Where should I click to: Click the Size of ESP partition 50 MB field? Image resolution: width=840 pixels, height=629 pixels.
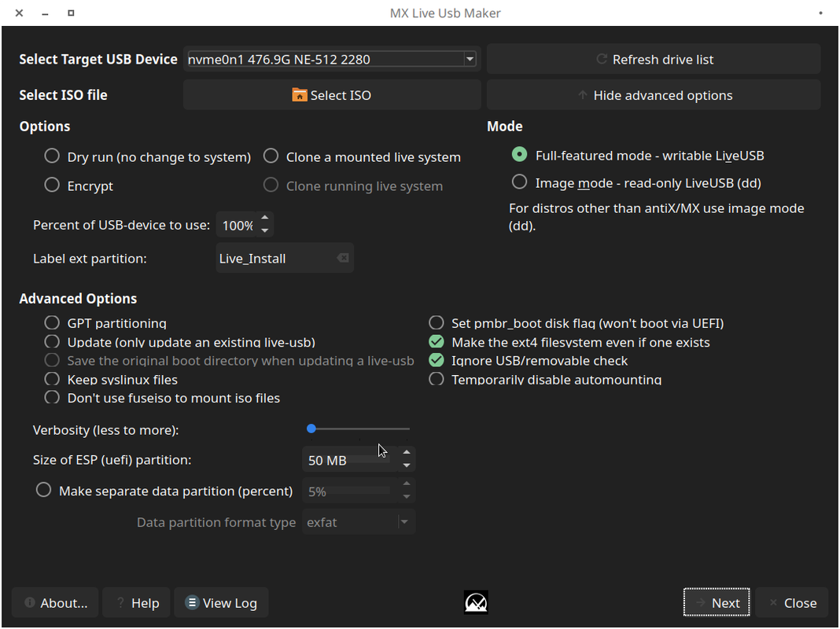pyautogui.click(x=351, y=459)
